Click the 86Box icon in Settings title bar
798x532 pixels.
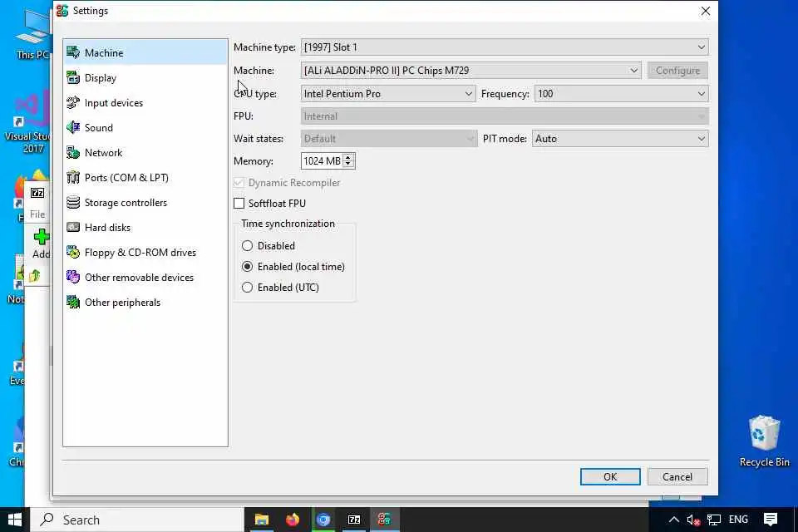pos(62,11)
